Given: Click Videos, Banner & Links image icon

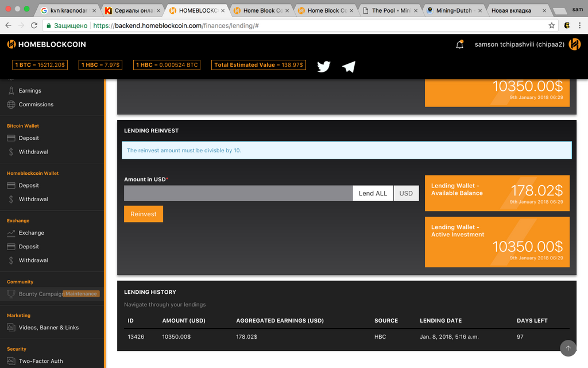Looking at the screenshot, I should [x=11, y=327].
